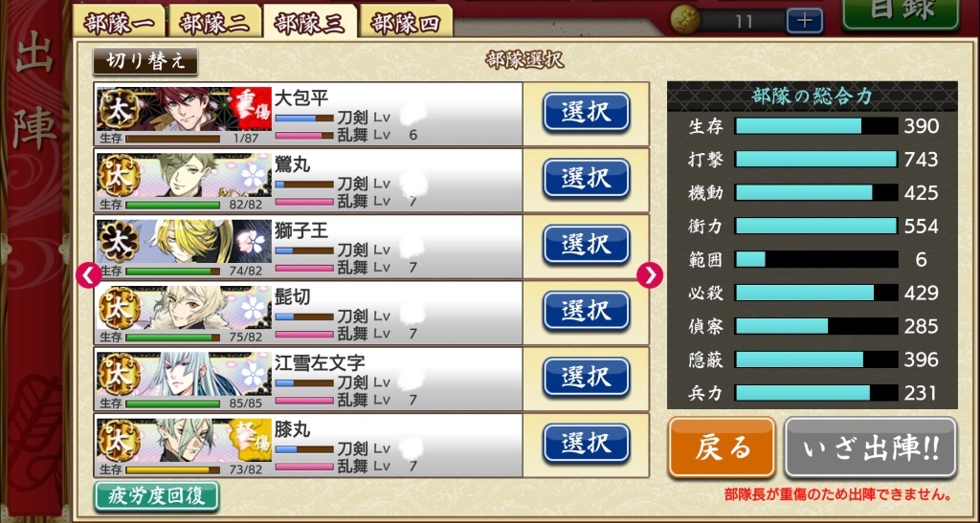Recover fatigue with 疲労度回復 button
This screenshot has width=980, height=523.
[157, 496]
